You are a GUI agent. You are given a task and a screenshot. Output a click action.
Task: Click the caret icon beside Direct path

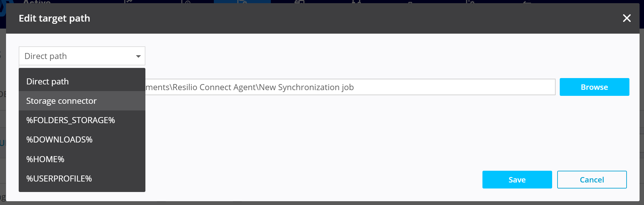[x=138, y=56]
